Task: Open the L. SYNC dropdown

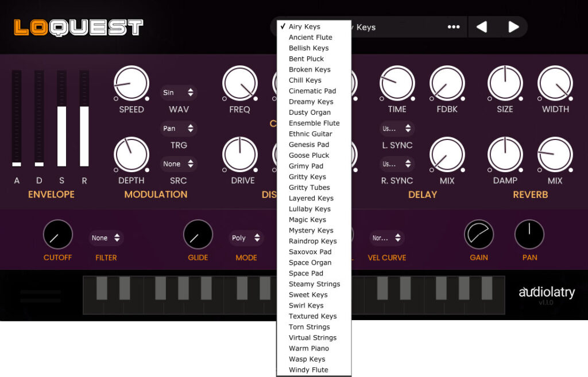Action: tap(397, 129)
